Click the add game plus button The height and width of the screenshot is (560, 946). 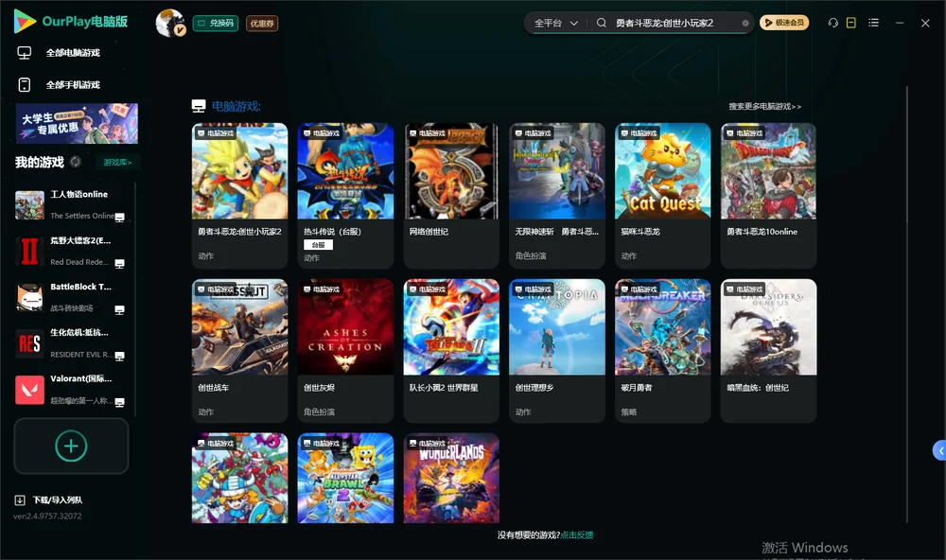pos(71,446)
